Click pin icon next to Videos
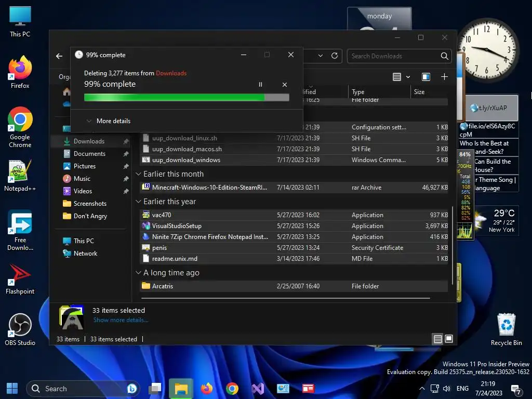The image size is (532, 399). point(126,191)
